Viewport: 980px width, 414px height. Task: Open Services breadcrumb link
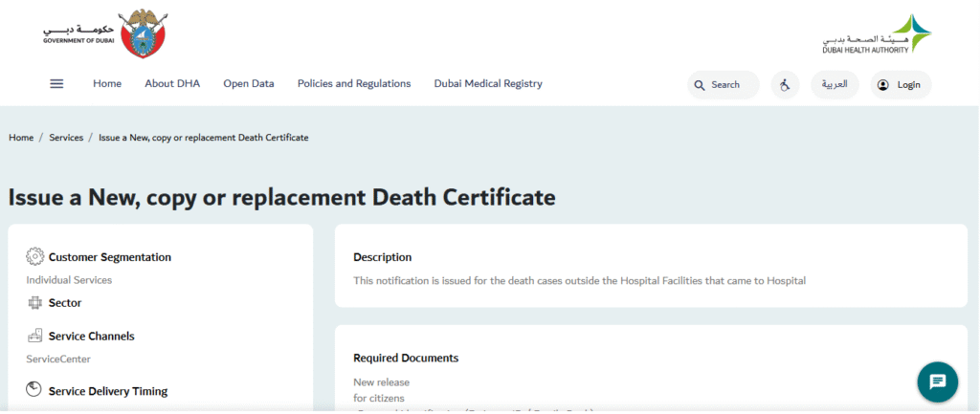66,138
